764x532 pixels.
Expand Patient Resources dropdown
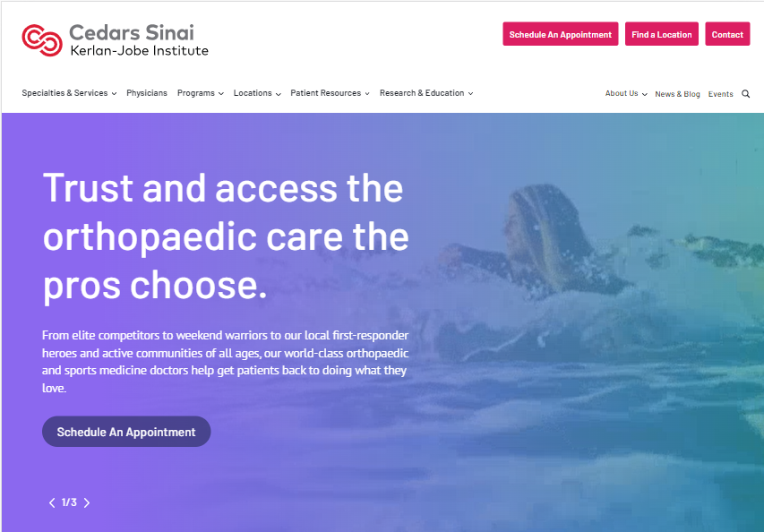pos(330,93)
